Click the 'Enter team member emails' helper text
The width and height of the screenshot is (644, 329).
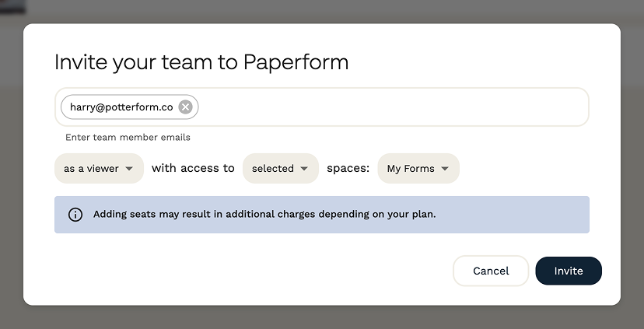(x=128, y=137)
